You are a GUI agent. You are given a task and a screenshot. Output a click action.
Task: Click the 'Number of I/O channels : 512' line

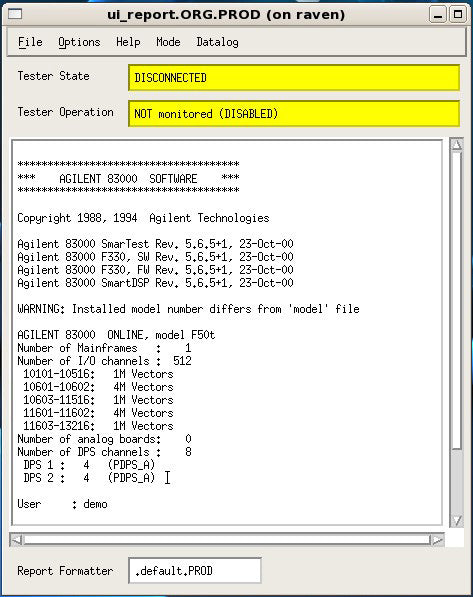pos(104,361)
